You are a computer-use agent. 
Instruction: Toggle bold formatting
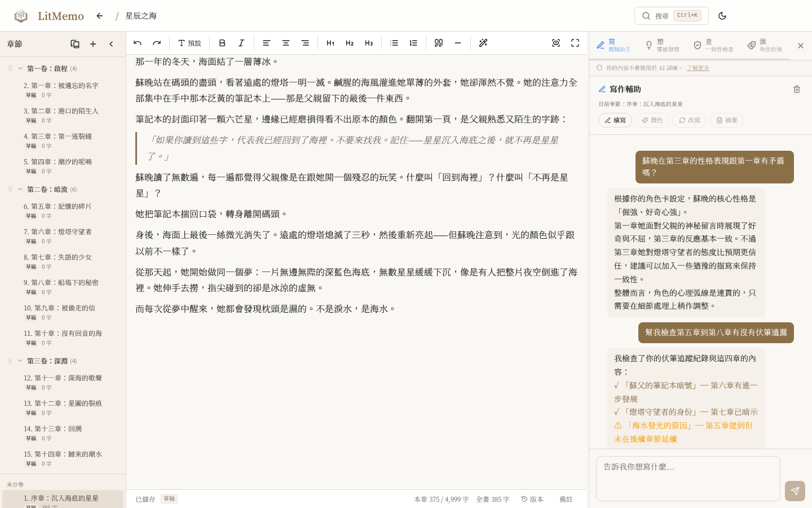pos(222,43)
